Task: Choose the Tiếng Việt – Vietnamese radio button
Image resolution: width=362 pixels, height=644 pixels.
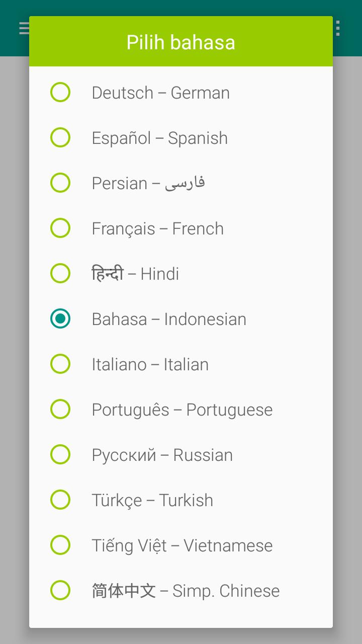Action: (60, 545)
